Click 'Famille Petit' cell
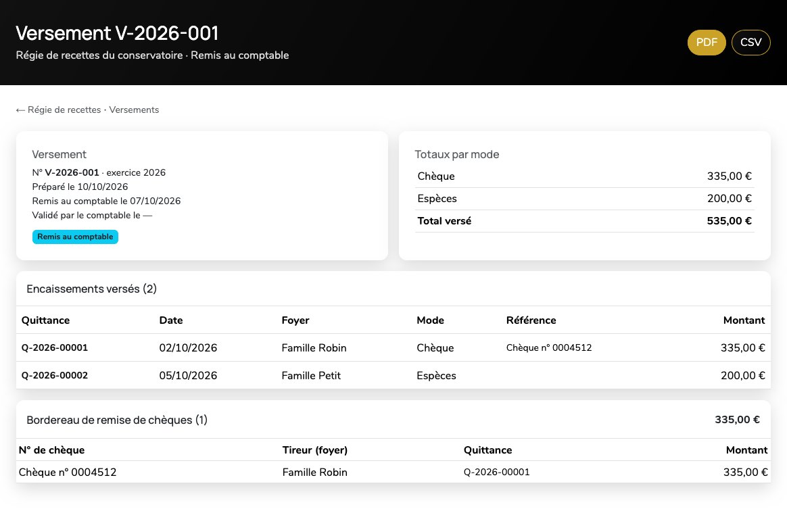Viewport: 787px width, 532px height. click(311, 375)
